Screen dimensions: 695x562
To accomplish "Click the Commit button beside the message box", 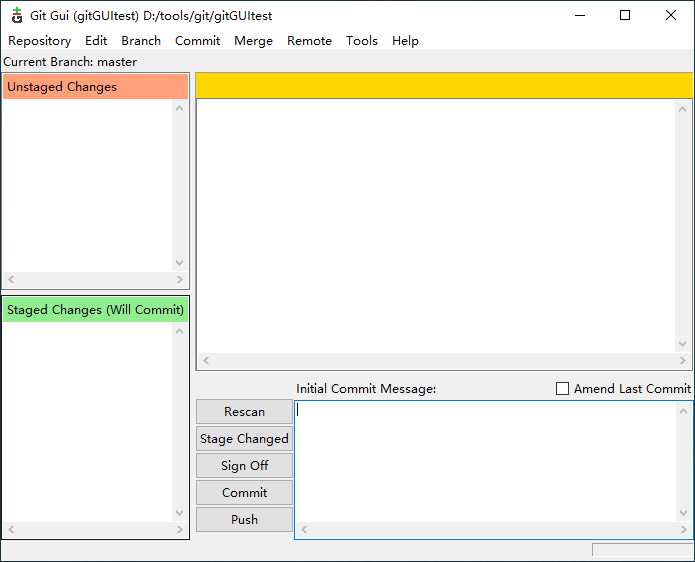I will click(x=244, y=493).
